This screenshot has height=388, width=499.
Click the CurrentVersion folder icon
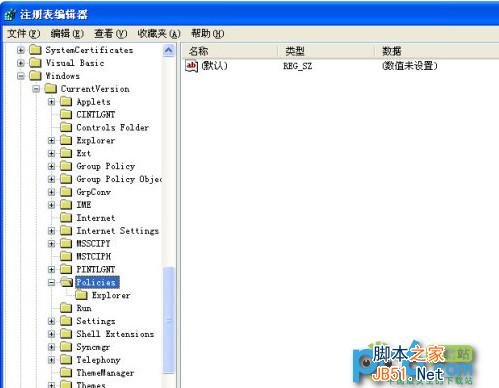click(x=50, y=89)
